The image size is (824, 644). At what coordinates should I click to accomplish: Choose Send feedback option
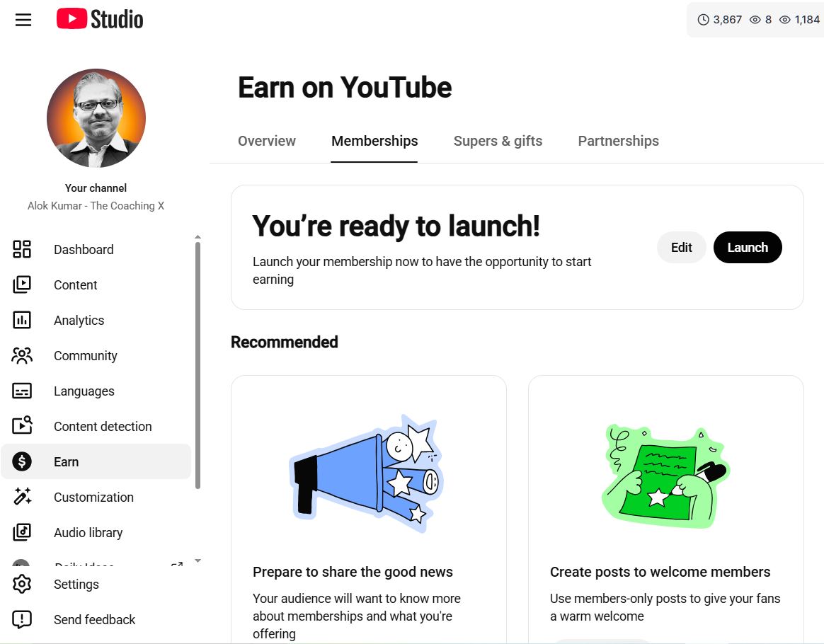pyautogui.click(x=96, y=619)
